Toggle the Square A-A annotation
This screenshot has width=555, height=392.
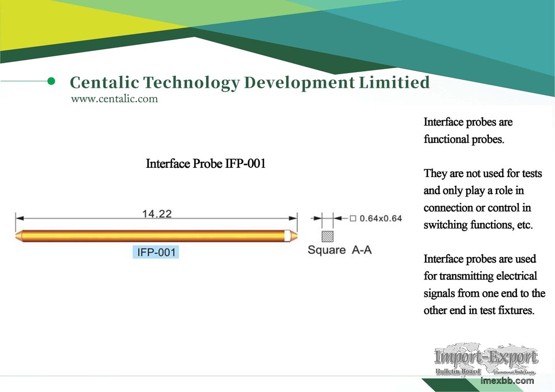point(341,250)
